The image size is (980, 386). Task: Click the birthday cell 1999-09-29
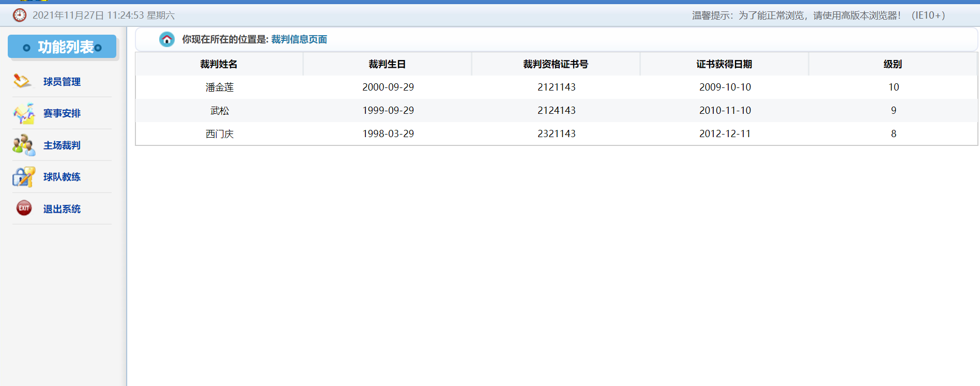388,110
